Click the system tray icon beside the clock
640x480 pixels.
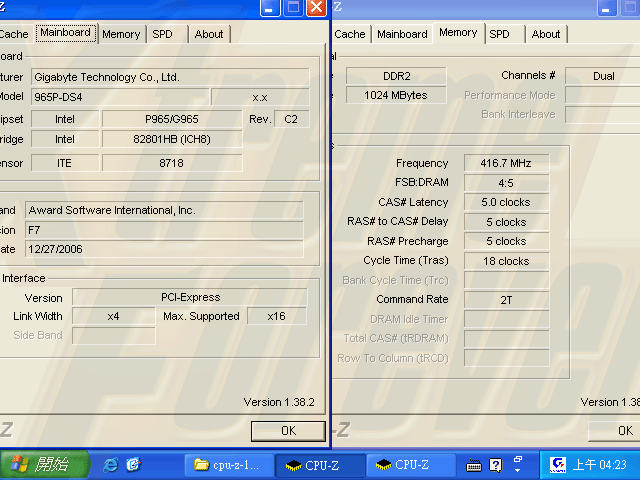click(557, 465)
